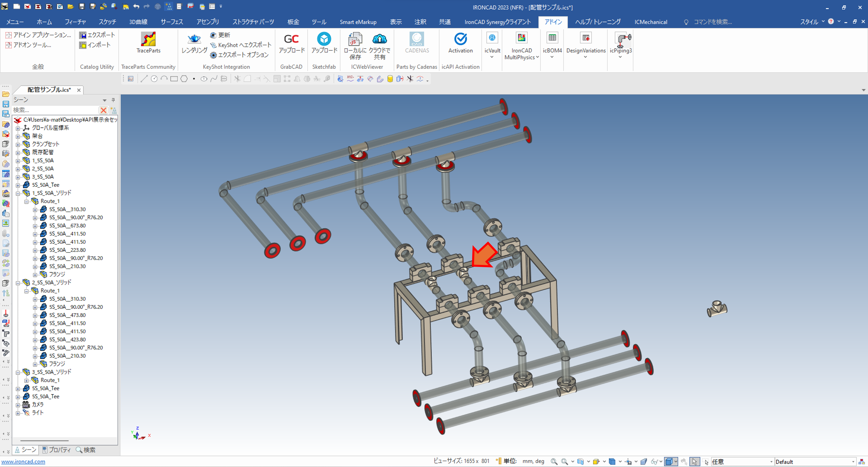Switch to the フィーチャ ribbon tab
This screenshot has height=467, width=868.
[75, 22]
